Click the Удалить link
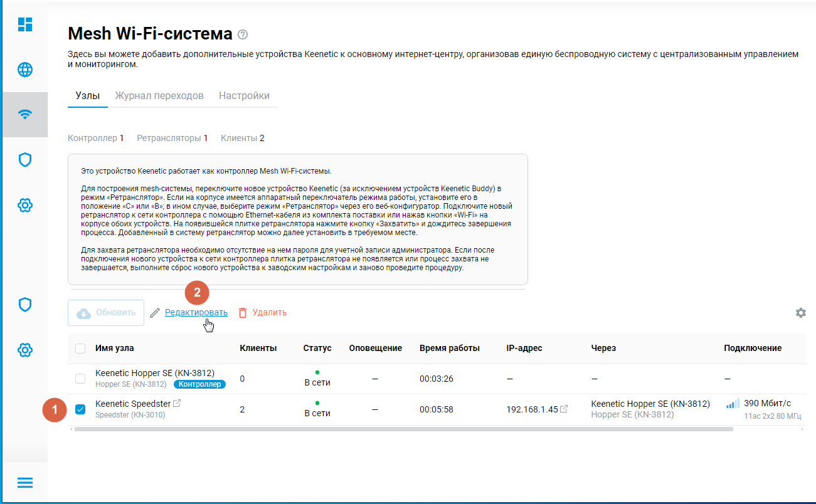This screenshot has width=816, height=504. click(270, 312)
